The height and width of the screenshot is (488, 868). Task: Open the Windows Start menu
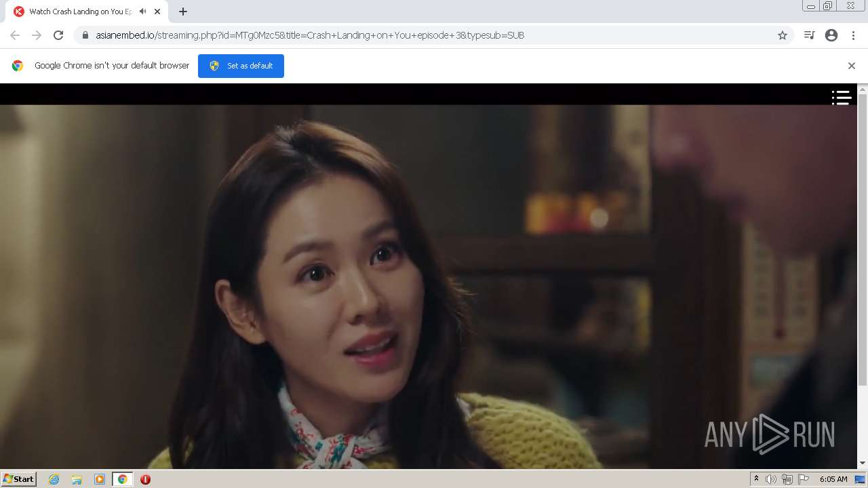[18, 479]
